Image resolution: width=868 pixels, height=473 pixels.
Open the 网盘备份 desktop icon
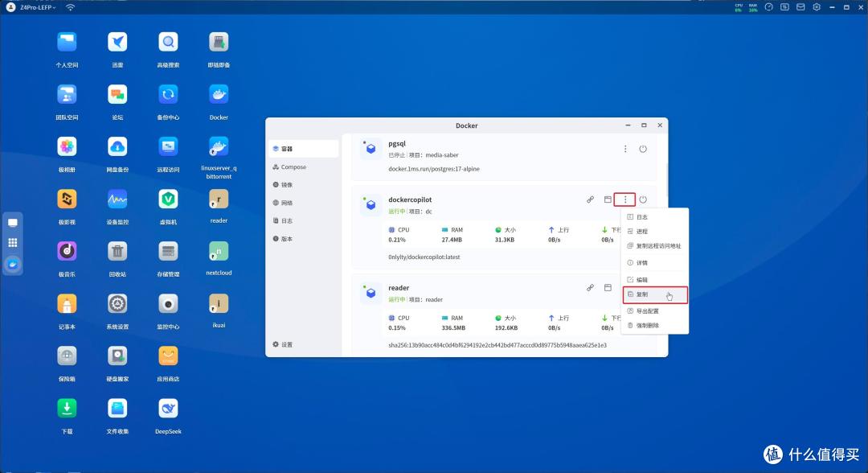click(117, 146)
